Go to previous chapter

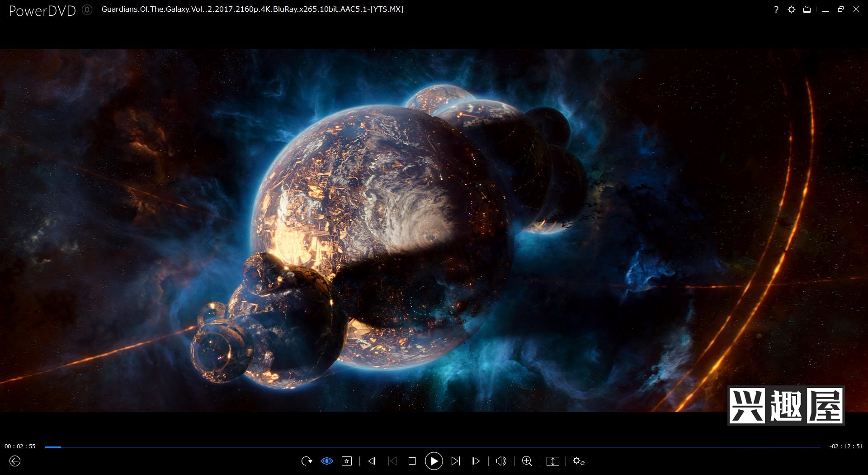tap(392, 461)
